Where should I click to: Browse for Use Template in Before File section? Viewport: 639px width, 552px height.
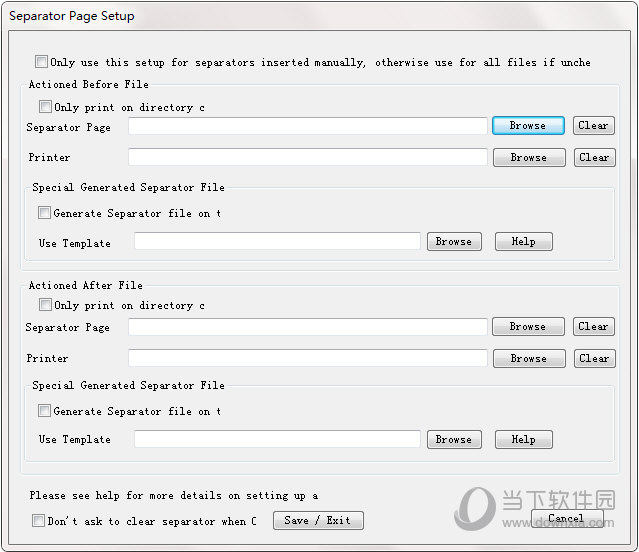pos(454,242)
